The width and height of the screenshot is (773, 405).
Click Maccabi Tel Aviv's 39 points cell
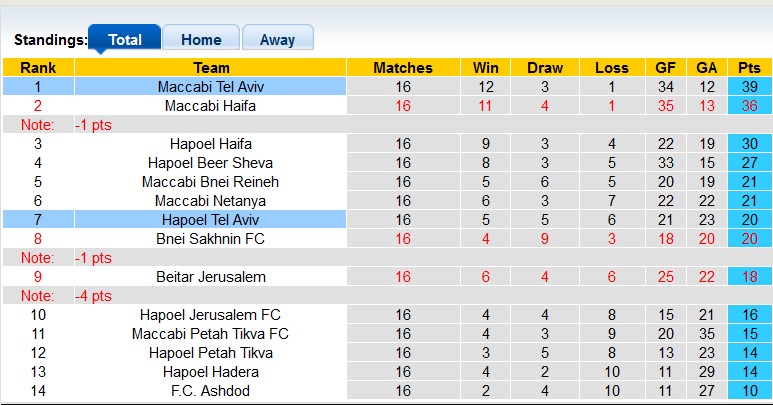point(749,87)
